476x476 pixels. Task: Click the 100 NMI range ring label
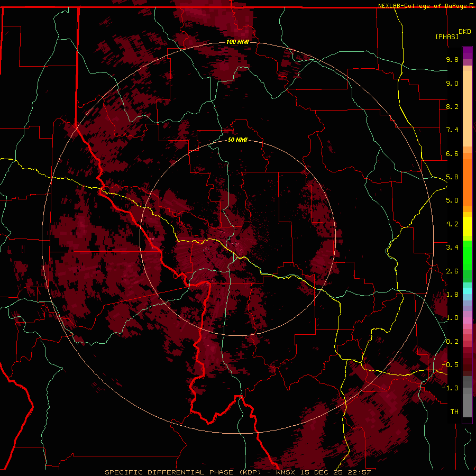coord(237,42)
